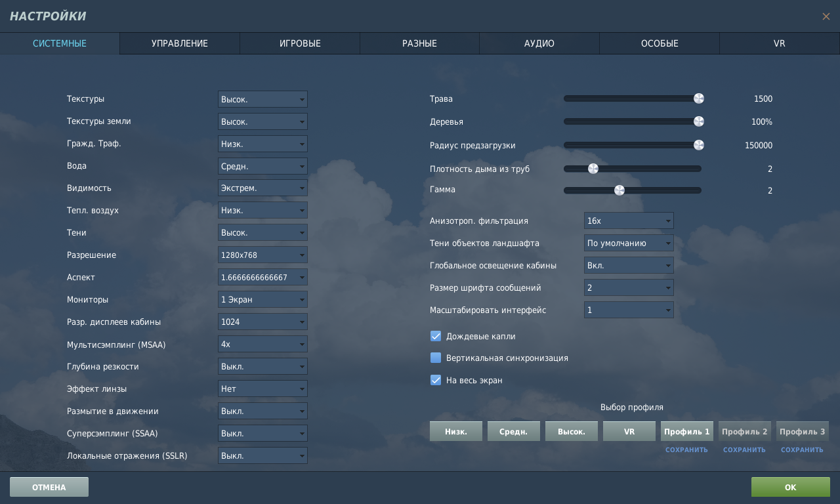Viewport: 840px width, 504px height.
Task: Click the ОТМЕНА button
Action: point(49,487)
